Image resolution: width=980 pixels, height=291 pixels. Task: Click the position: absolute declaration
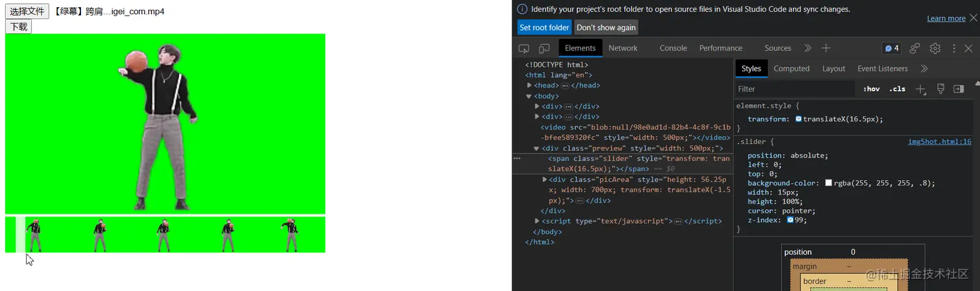[x=788, y=156]
